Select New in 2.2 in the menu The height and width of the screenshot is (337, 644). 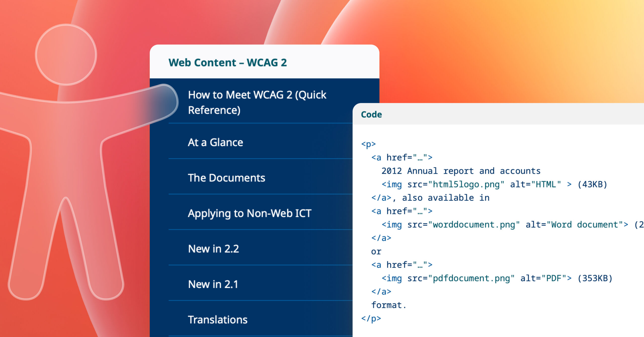[x=213, y=249]
